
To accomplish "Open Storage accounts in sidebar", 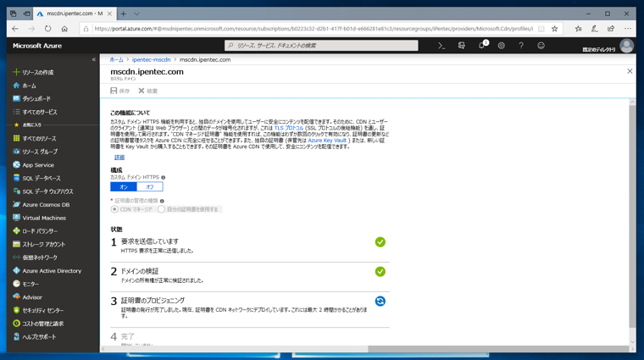I will [39, 244].
